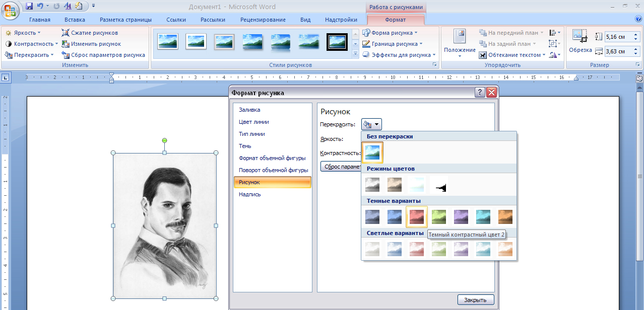This screenshot has height=310, width=644.
Task: Open the Надстройки tab
Action: coord(341,20)
